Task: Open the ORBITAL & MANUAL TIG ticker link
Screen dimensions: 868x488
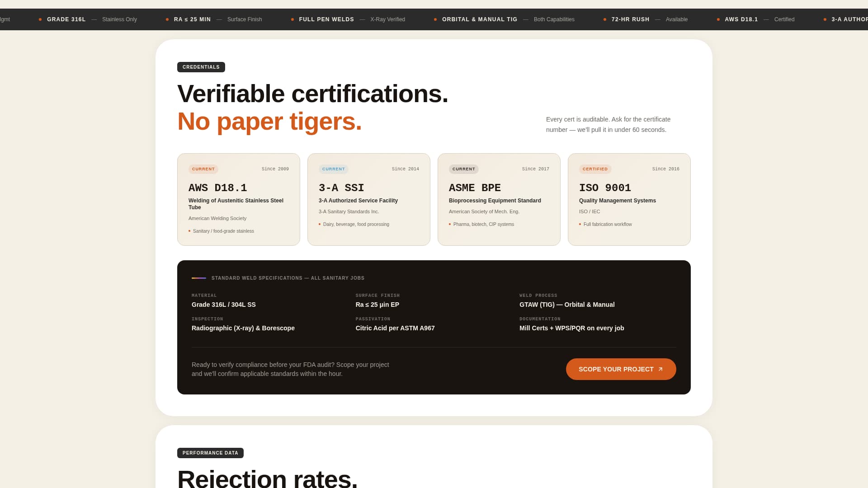Action: (x=480, y=19)
